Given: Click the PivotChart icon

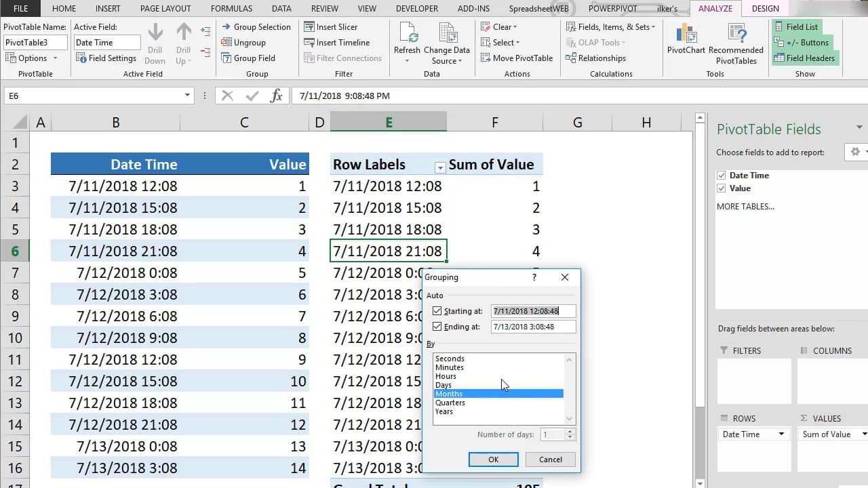Looking at the screenshot, I should tap(686, 34).
